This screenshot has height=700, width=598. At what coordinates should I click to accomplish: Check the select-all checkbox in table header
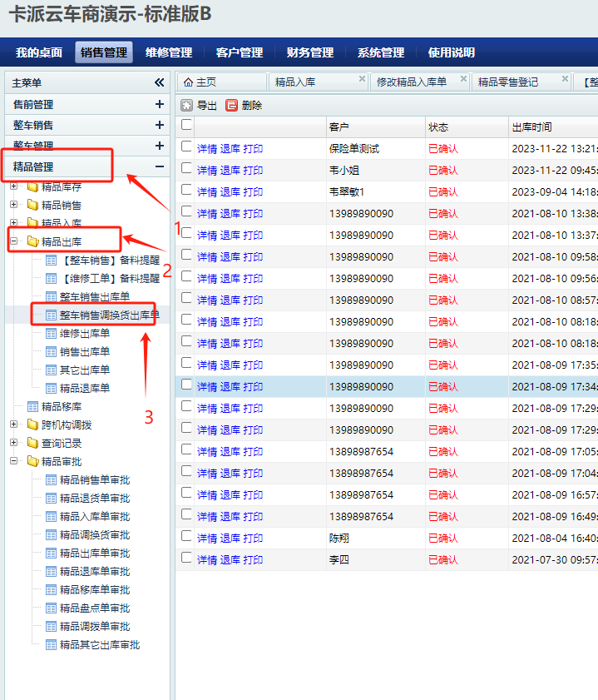click(x=187, y=126)
